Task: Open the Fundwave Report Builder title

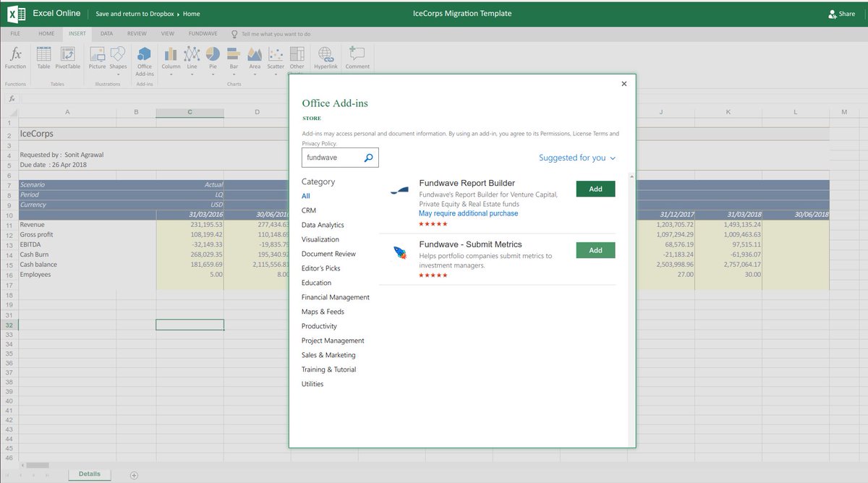Action: click(x=467, y=183)
